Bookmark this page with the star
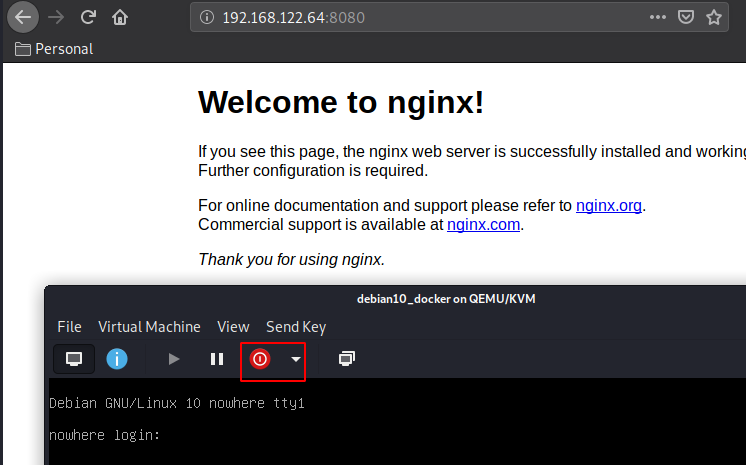The height and width of the screenshot is (465, 746). point(714,18)
